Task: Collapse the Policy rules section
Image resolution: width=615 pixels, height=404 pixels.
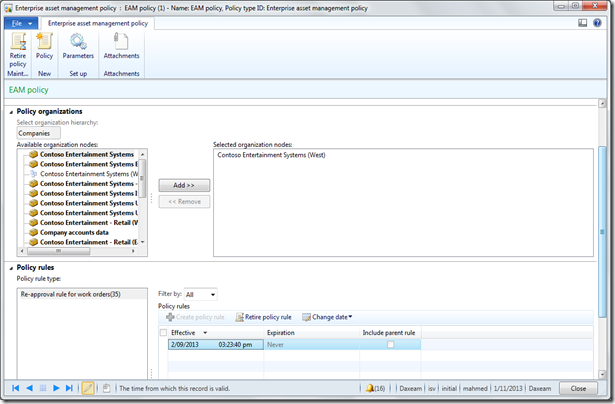Action: point(11,268)
